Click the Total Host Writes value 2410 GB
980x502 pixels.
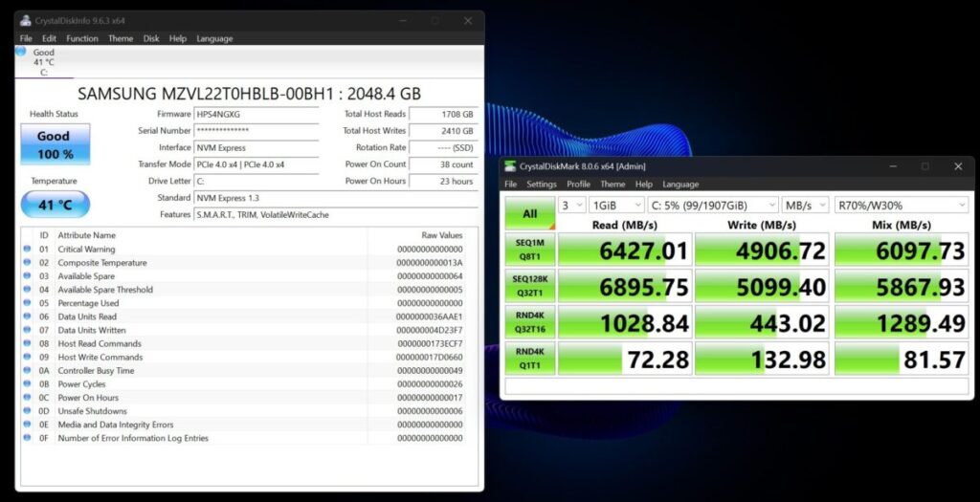443,130
